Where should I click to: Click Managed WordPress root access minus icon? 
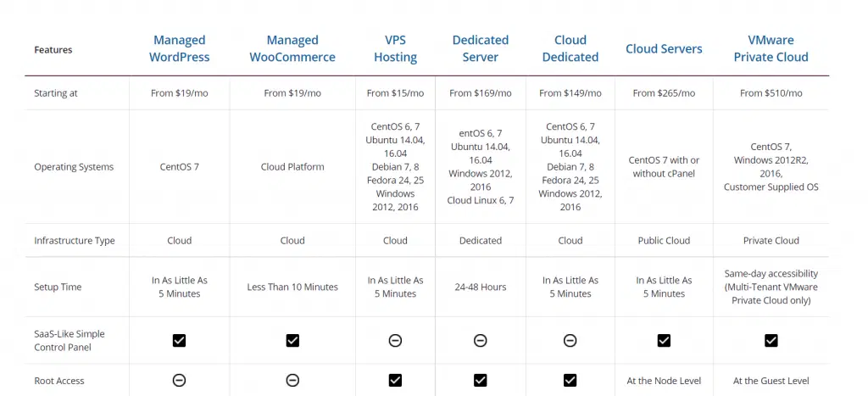coord(179,380)
